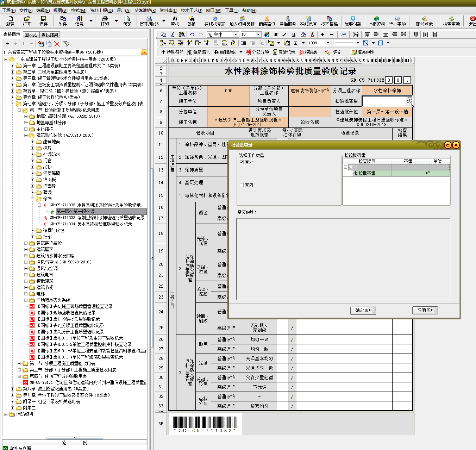
Task: Open the dropdown arrow next to 打印
Action: [116, 21]
